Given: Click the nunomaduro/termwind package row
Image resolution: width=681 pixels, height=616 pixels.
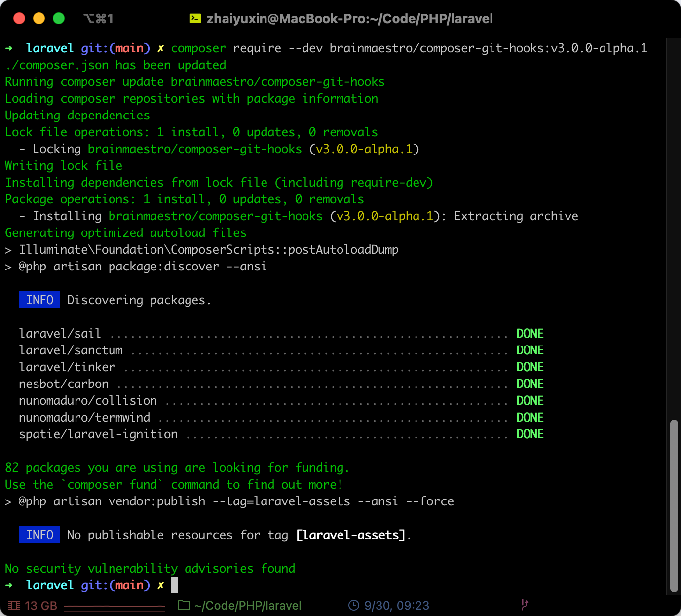Looking at the screenshot, I should pos(281,418).
